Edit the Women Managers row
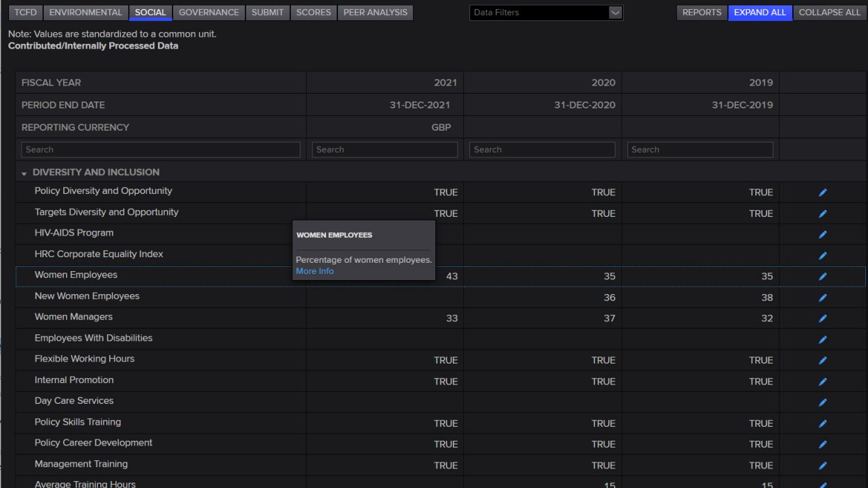The height and width of the screenshot is (488, 868). click(x=823, y=318)
